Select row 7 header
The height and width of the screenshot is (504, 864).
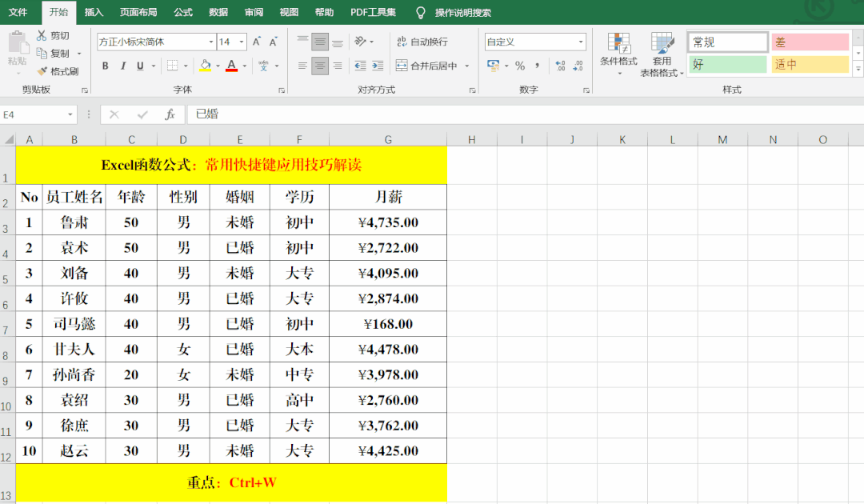pos(7,324)
